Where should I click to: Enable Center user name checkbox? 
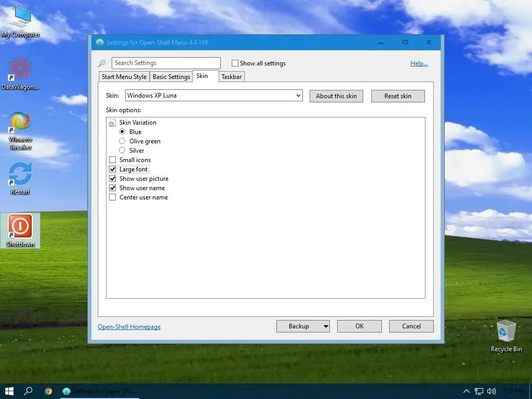(x=112, y=197)
